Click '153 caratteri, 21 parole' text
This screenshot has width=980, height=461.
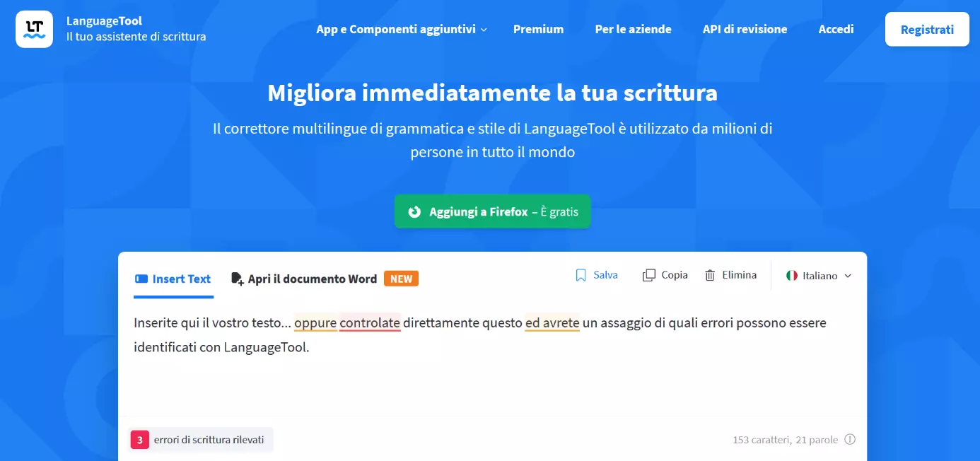click(x=785, y=440)
